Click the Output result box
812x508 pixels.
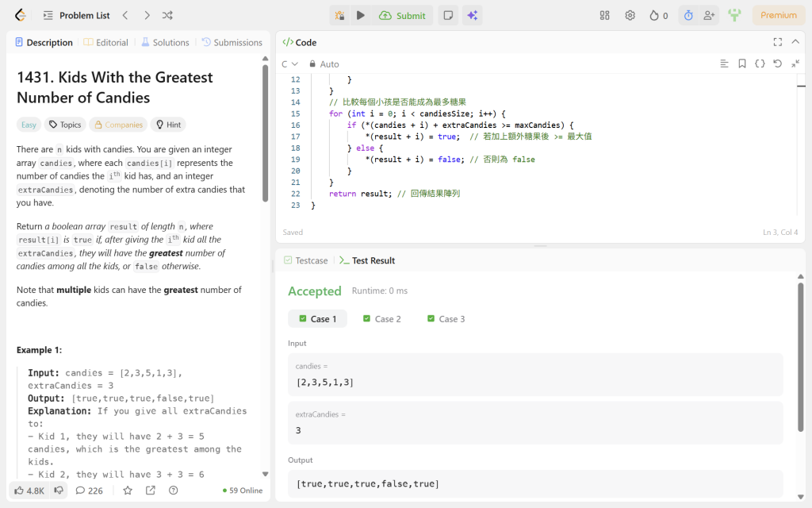[535, 484]
